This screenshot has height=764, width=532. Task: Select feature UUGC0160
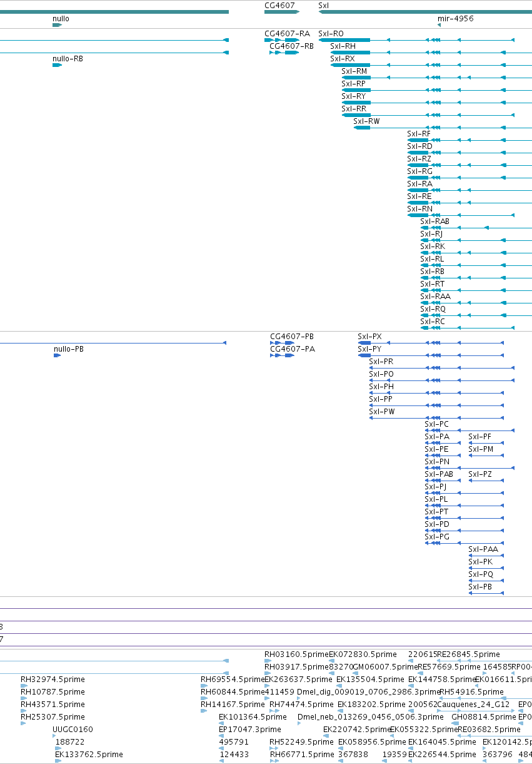(73, 730)
